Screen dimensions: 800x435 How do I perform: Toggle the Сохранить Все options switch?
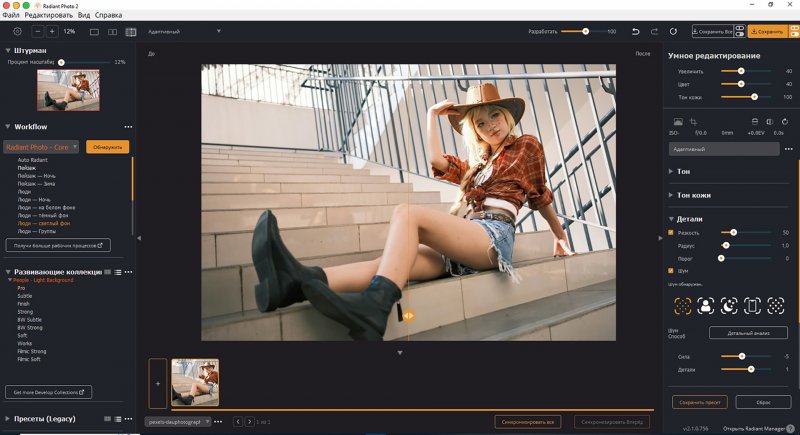(x=740, y=32)
